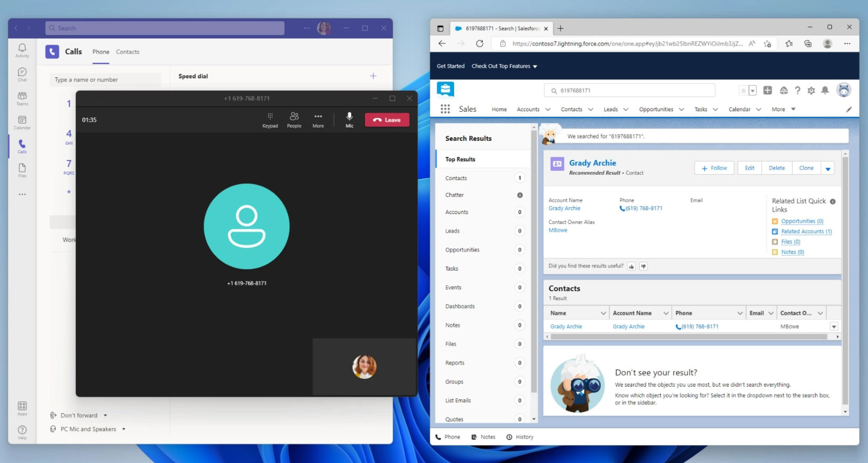
Task: Open PC Mic and Speakers dropdown
Action: pyautogui.click(x=88, y=429)
